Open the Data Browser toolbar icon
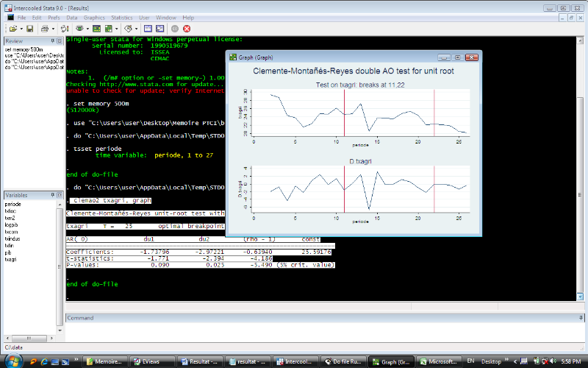This screenshot has height=368, width=588. (x=159, y=28)
